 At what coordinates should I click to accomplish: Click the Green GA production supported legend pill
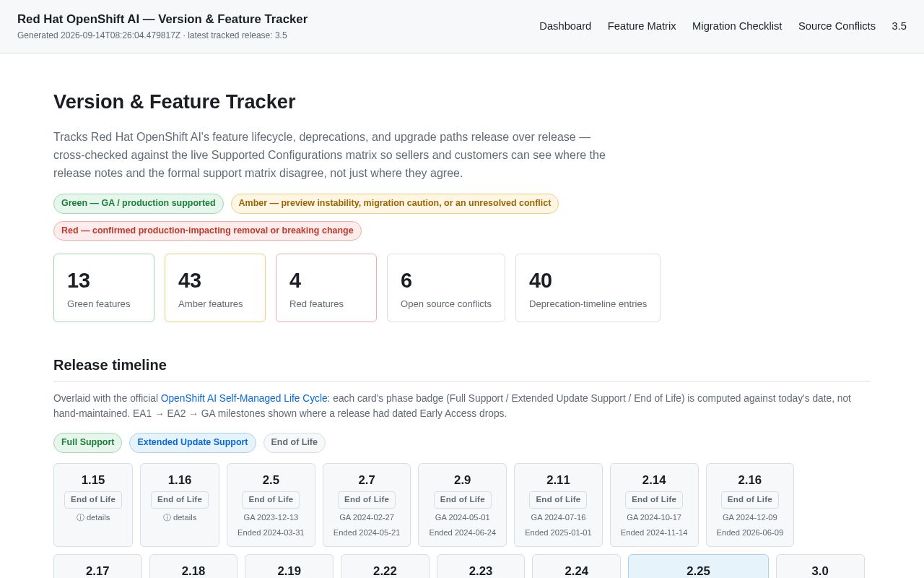139,204
